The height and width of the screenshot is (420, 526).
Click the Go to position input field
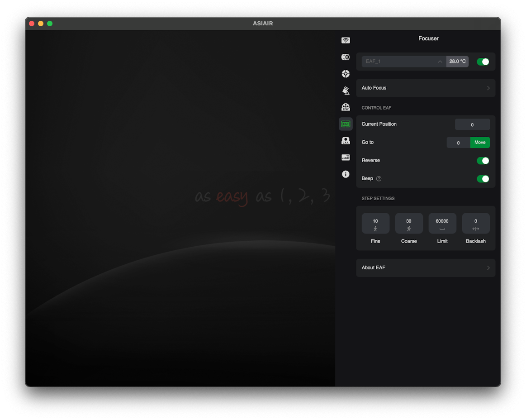point(458,143)
